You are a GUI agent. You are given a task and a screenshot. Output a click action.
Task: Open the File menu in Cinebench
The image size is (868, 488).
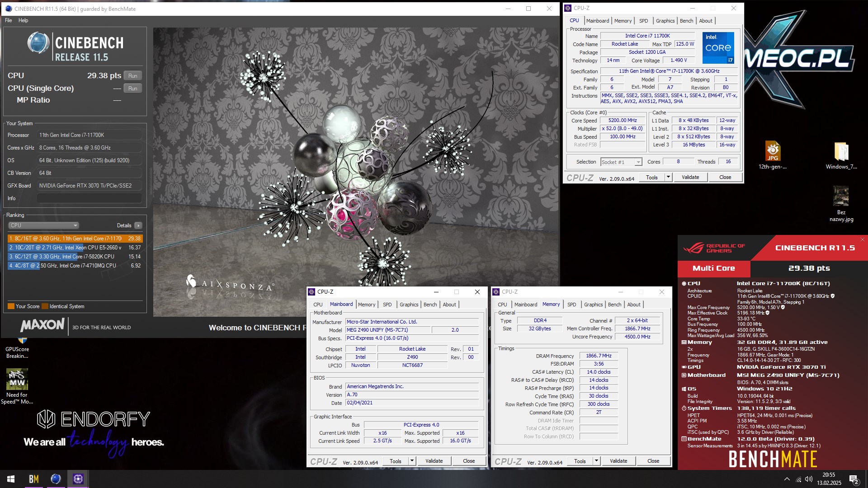pyautogui.click(x=9, y=20)
